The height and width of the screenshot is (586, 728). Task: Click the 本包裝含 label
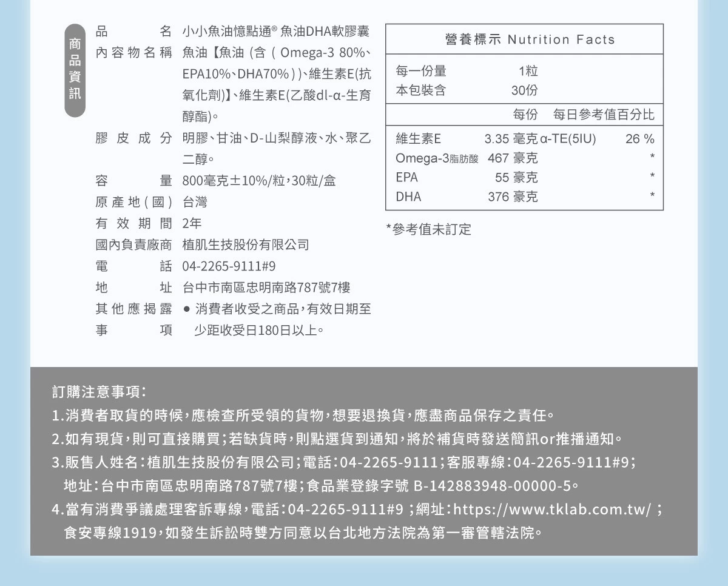coord(421,90)
